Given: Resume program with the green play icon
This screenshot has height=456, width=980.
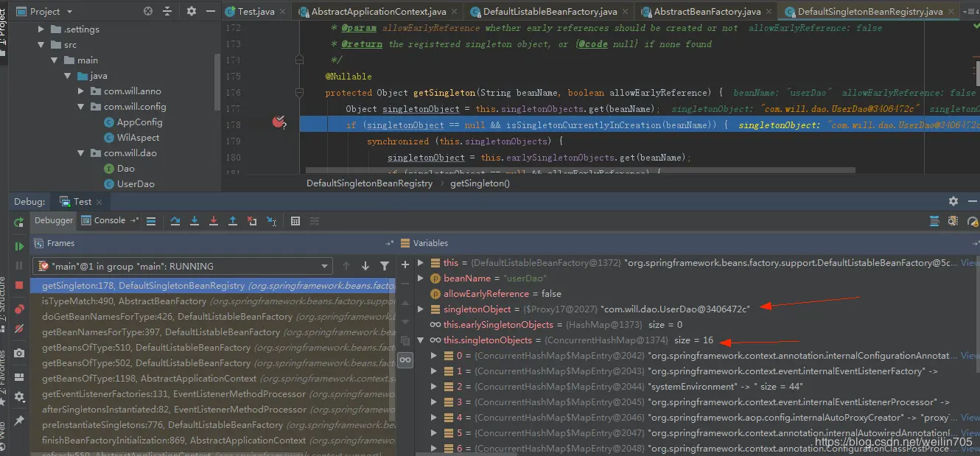Looking at the screenshot, I should point(19,246).
